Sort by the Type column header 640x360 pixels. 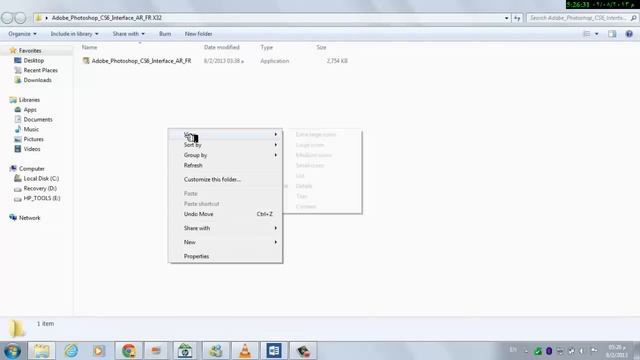pyautogui.click(x=267, y=47)
